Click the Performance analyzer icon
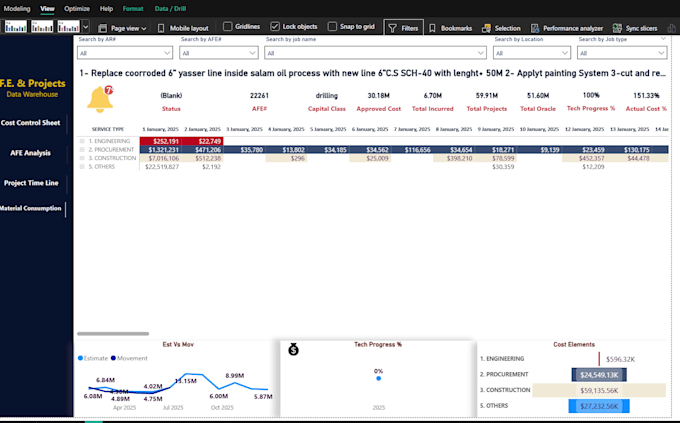The height and width of the screenshot is (423, 680). (535, 28)
